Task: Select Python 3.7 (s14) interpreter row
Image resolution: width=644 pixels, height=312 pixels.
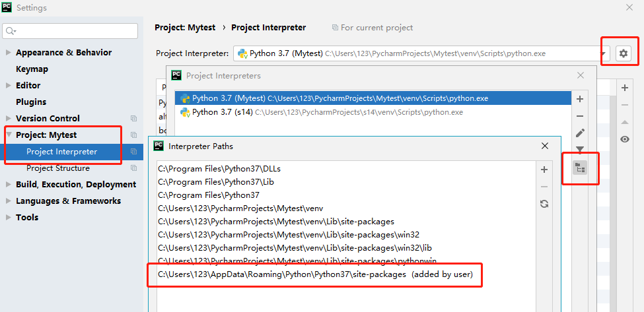Action: click(373, 112)
